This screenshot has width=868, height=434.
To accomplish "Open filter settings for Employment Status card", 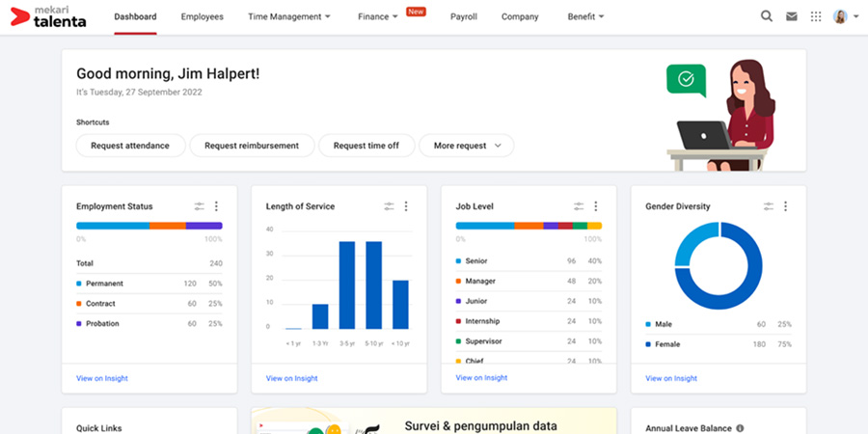I will (200, 206).
